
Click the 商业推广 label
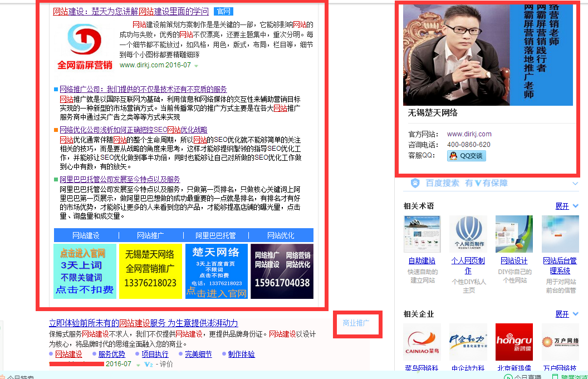356,323
